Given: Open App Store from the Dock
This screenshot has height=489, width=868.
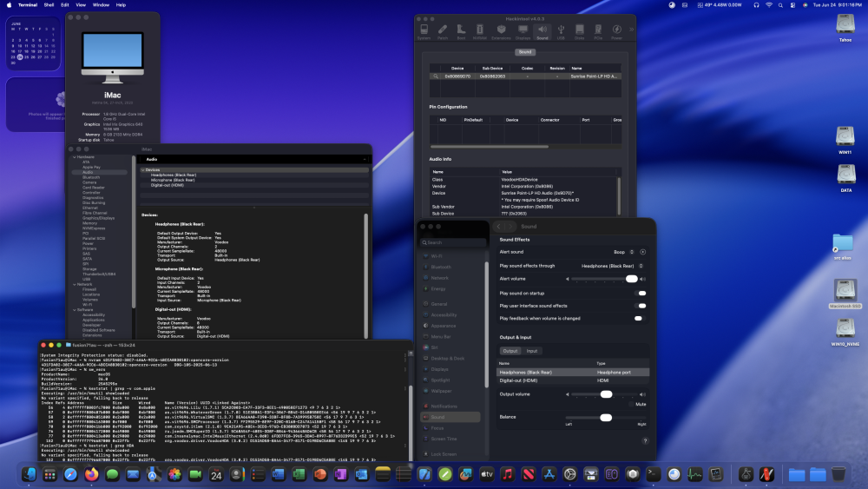Looking at the screenshot, I should pyautogui.click(x=549, y=474).
